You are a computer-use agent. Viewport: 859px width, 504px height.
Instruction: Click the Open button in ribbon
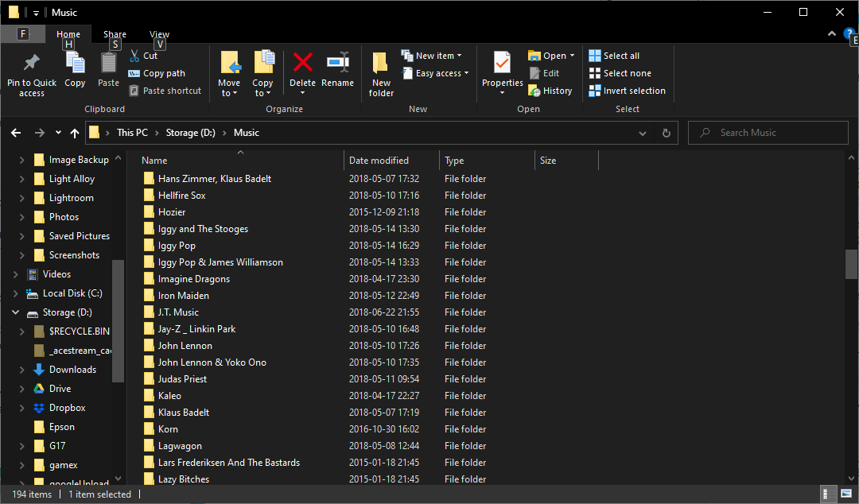pyautogui.click(x=546, y=56)
